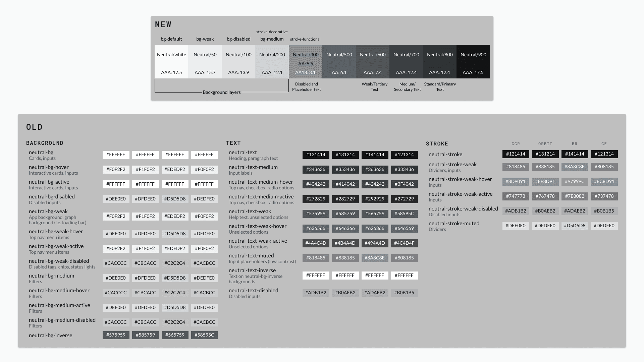Select the "neutral-stroke-muted" token name
This screenshot has width=644, height=362.
point(454,224)
